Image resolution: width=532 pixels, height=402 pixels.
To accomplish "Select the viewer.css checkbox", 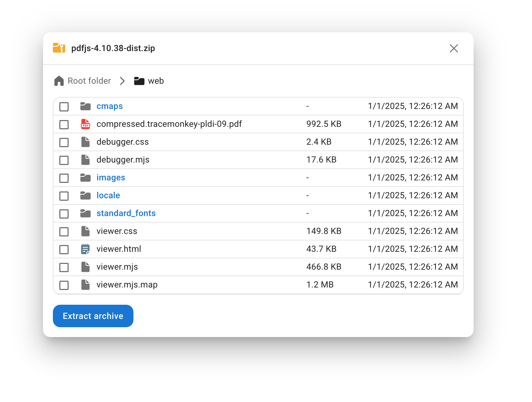I will coord(64,231).
